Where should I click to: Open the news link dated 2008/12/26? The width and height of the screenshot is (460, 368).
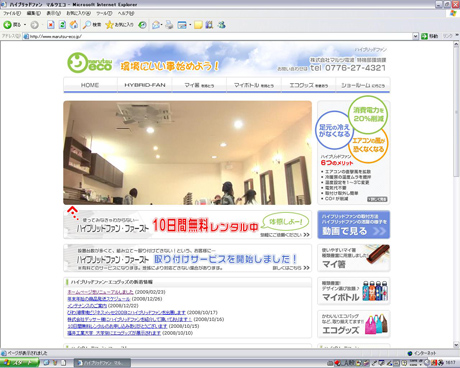pos(99,299)
